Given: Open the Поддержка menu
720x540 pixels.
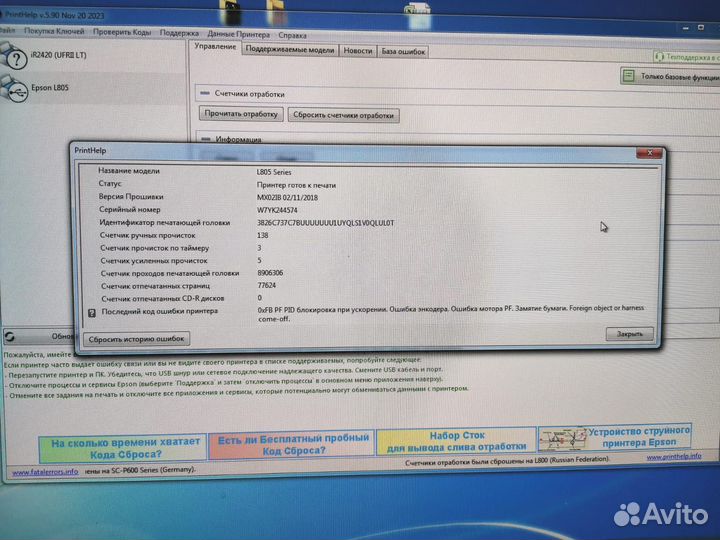Looking at the screenshot, I should (179, 33).
